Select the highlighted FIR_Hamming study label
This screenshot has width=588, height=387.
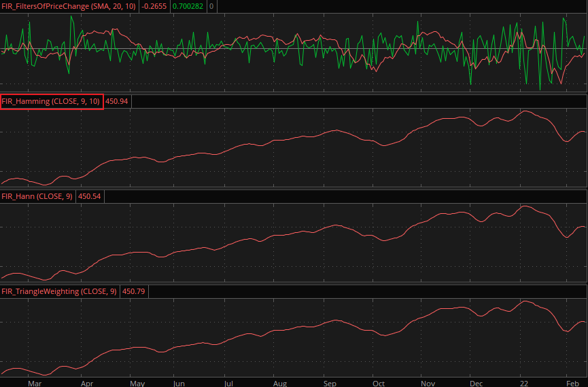click(x=52, y=101)
